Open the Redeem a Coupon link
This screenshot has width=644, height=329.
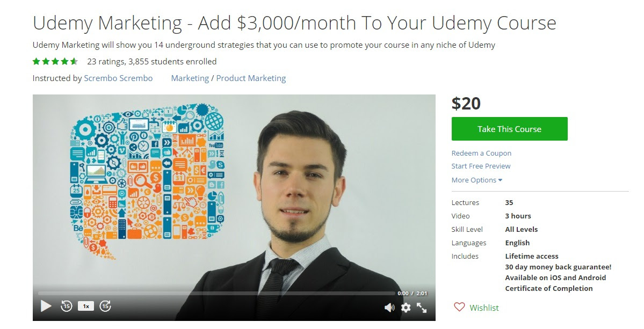(481, 153)
